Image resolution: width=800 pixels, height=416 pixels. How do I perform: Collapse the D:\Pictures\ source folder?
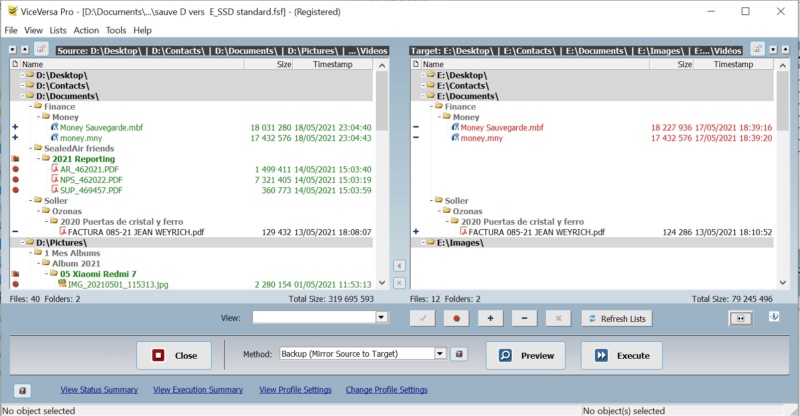coord(23,242)
